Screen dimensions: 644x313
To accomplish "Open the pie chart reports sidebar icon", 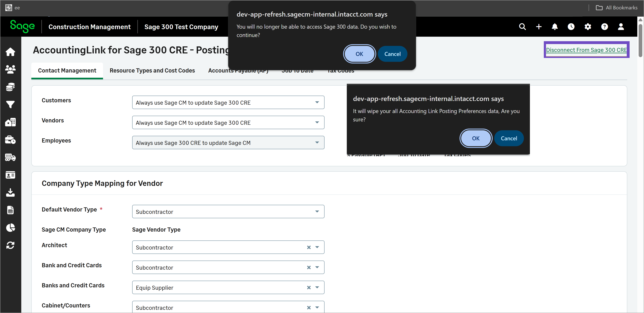I will tap(11, 227).
